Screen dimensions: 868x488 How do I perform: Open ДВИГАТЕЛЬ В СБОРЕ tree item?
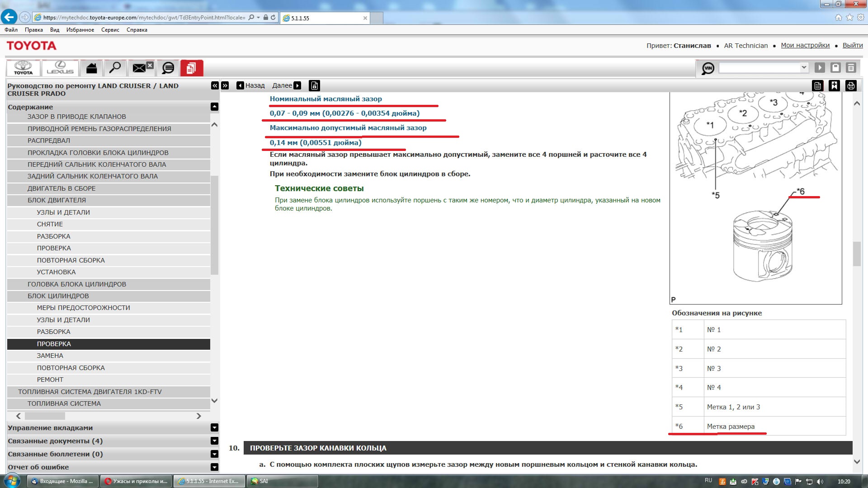pyautogui.click(x=108, y=188)
